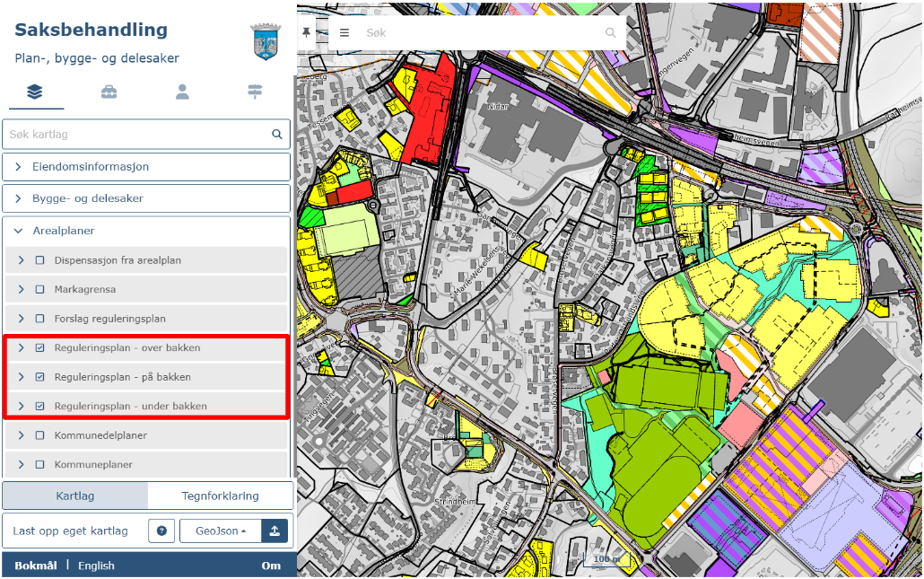924x579 pixels.
Task: Click the help question mark icon
Action: [x=161, y=531]
